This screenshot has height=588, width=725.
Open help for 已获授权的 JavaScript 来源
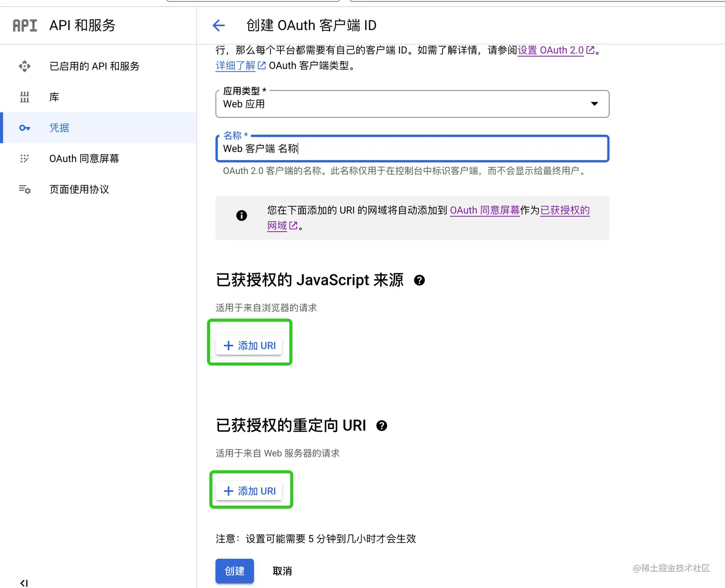(420, 281)
